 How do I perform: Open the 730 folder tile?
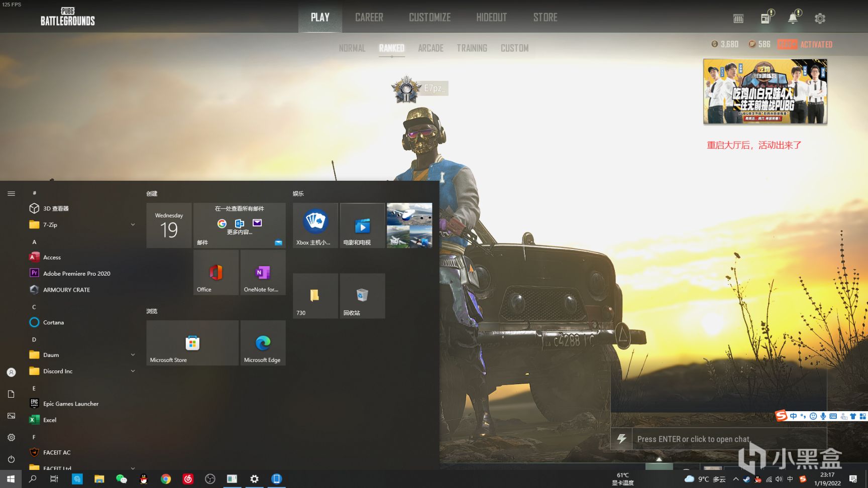click(x=315, y=296)
